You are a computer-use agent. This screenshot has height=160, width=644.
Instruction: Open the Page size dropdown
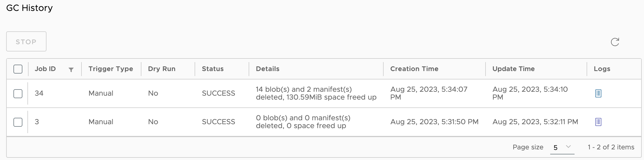coord(562,147)
